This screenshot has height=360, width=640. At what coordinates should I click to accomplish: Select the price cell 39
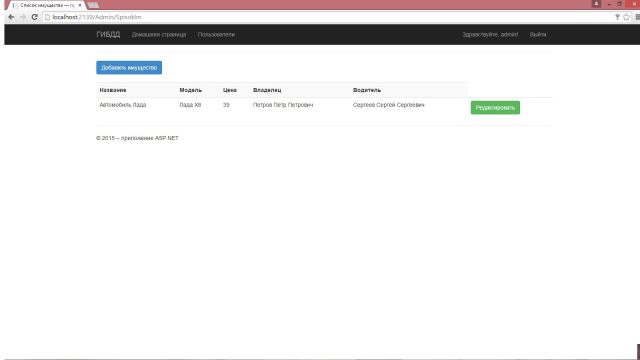point(226,105)
